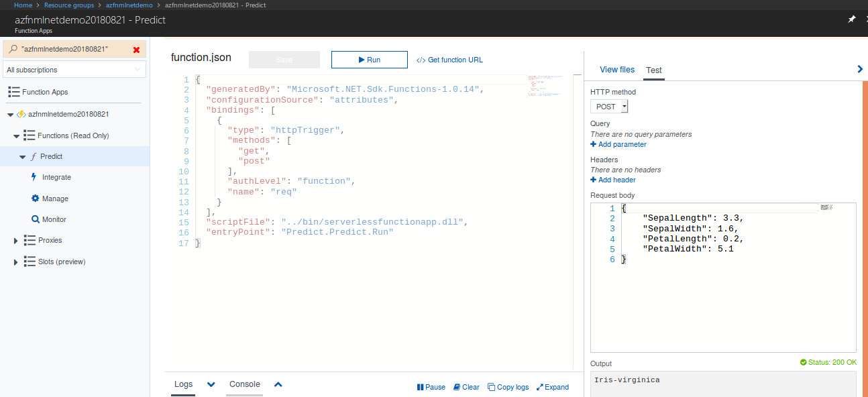
Task: Open the HTTP method POST dropdown
Action: (609, 107)
